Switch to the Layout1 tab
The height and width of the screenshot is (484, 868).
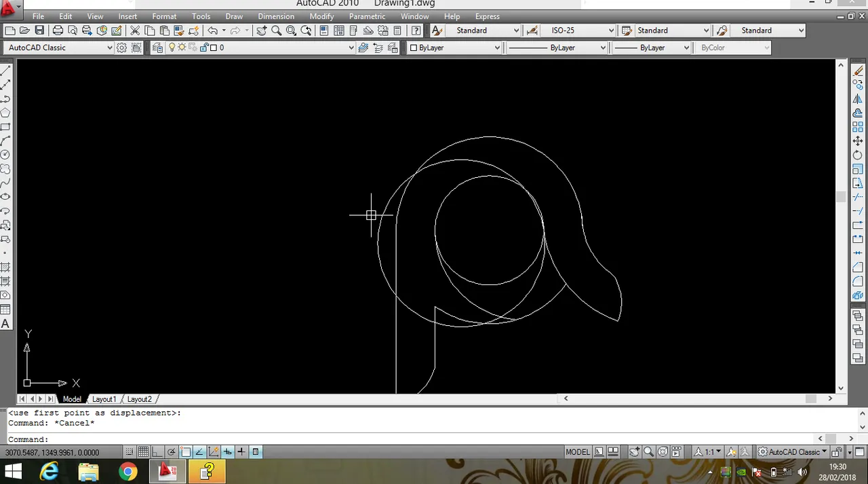[104, 399]
